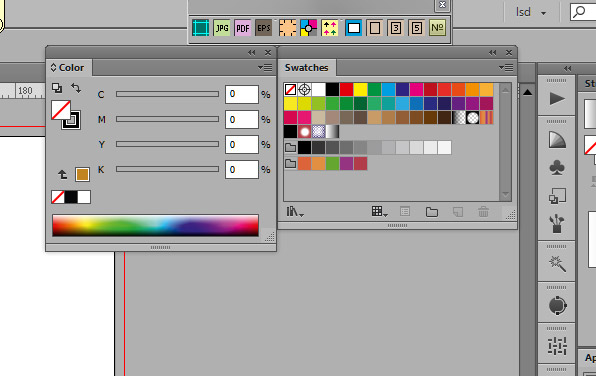Choose the None swatch below sliders

pos(58,197)
